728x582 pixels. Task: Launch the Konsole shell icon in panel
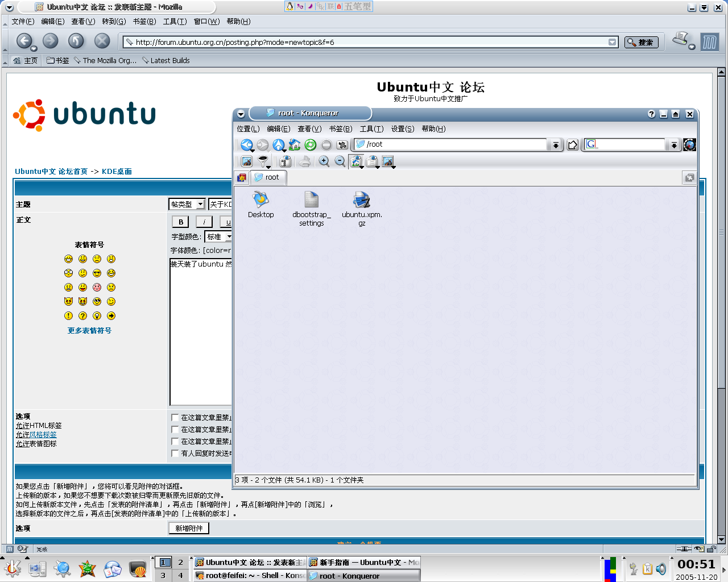pyautogui.click(x=138, y=568)
